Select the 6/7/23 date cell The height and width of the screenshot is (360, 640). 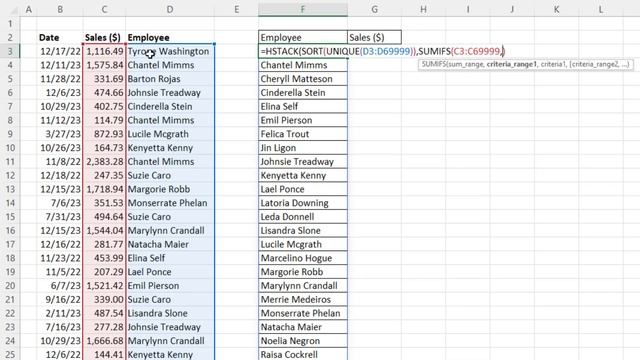click(60, 286)
